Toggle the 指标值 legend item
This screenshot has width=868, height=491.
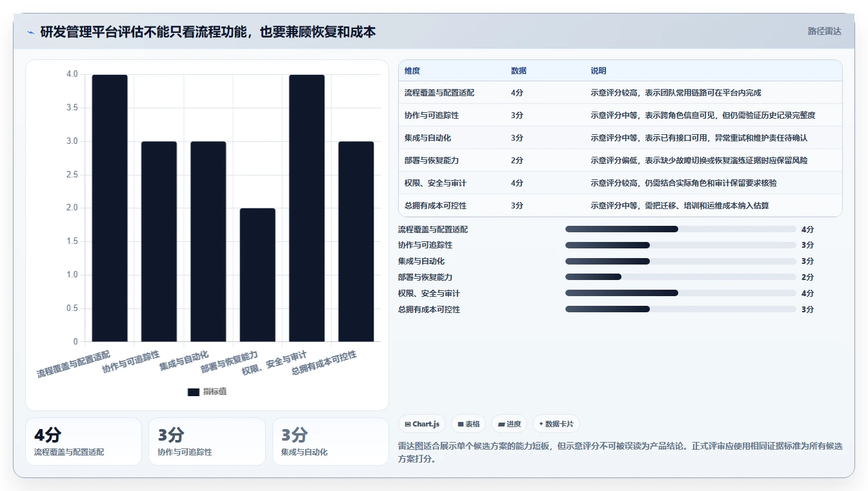(x=207, y=392)
